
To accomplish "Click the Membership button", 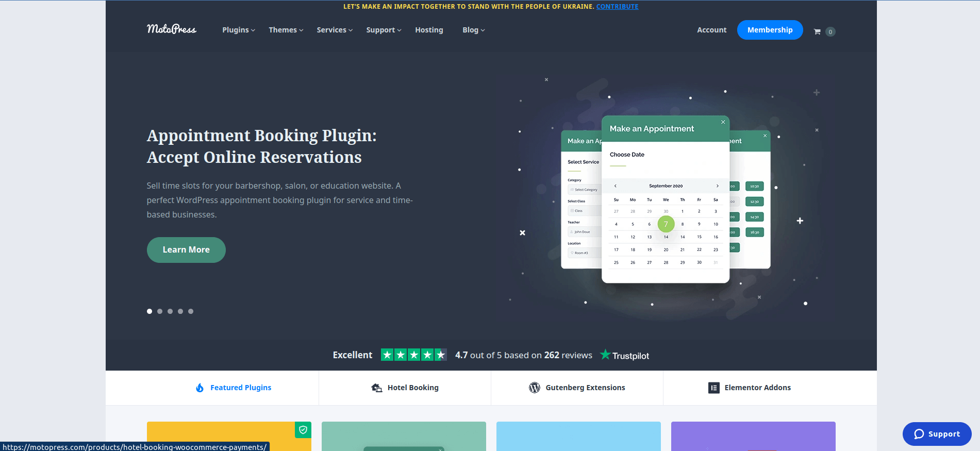I will point(770,30).
